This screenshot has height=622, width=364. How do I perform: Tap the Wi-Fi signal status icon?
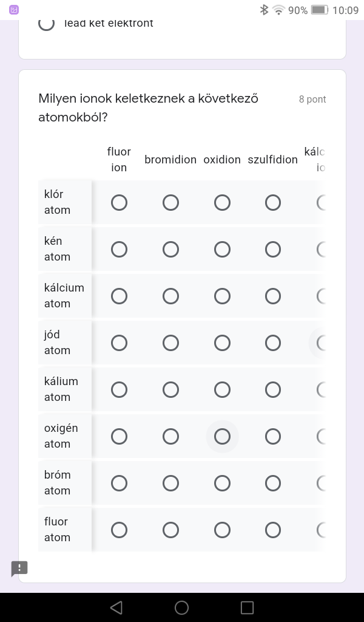coord(278,10)
